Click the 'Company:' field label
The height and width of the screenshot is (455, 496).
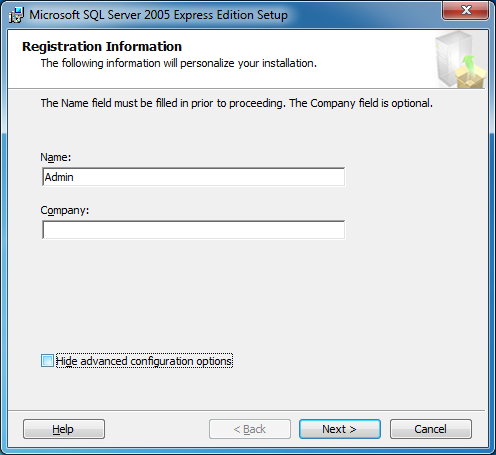(x=65, y=210)
